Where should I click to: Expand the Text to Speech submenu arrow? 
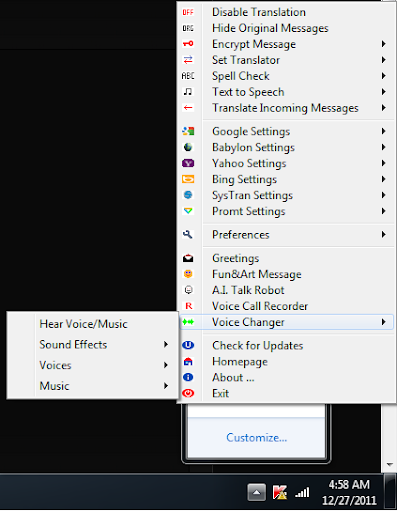pos(384,92)
